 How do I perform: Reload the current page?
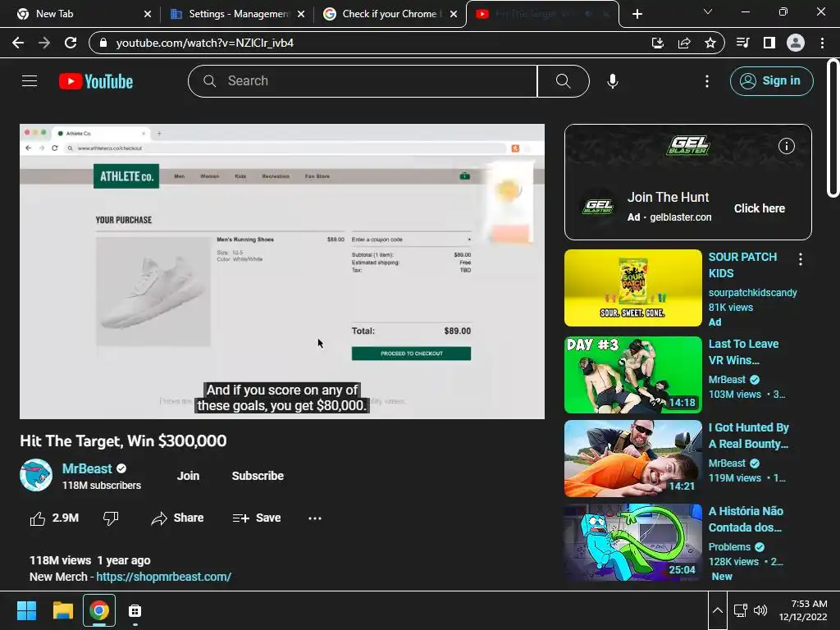pyautogui.click(x=71, y=43)
